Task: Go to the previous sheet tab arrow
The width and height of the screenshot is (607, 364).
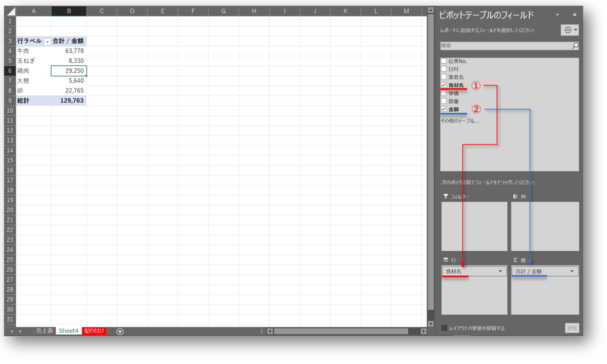Action: point(12,331)
